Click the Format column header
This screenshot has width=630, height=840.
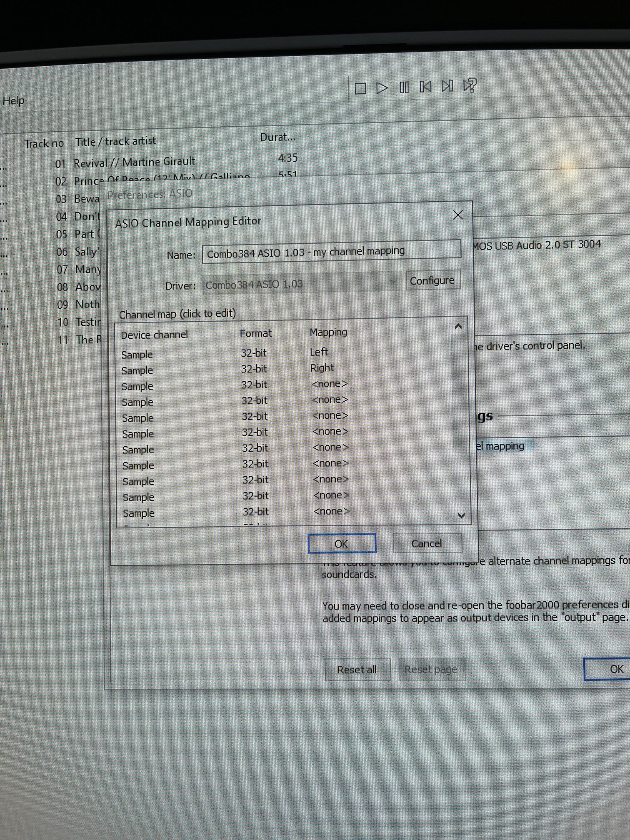(256, 333)
